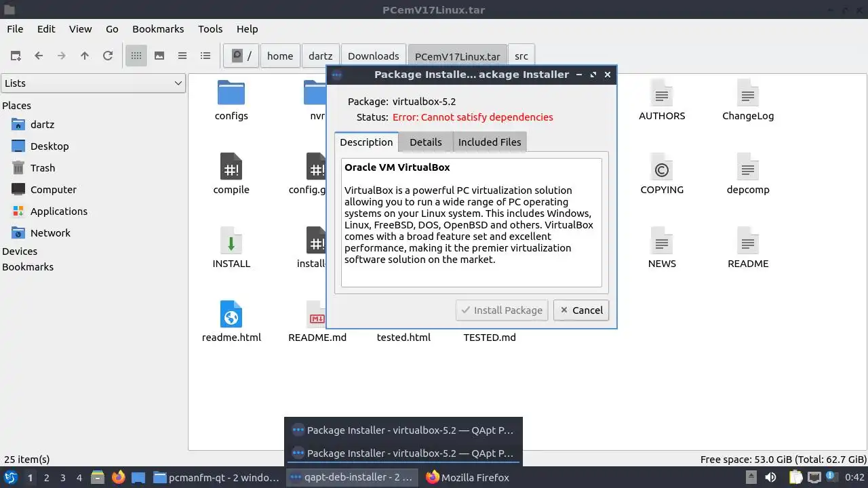Open the Go menu
The height and width of the screenshot is (488, 868).
(112, 29)
